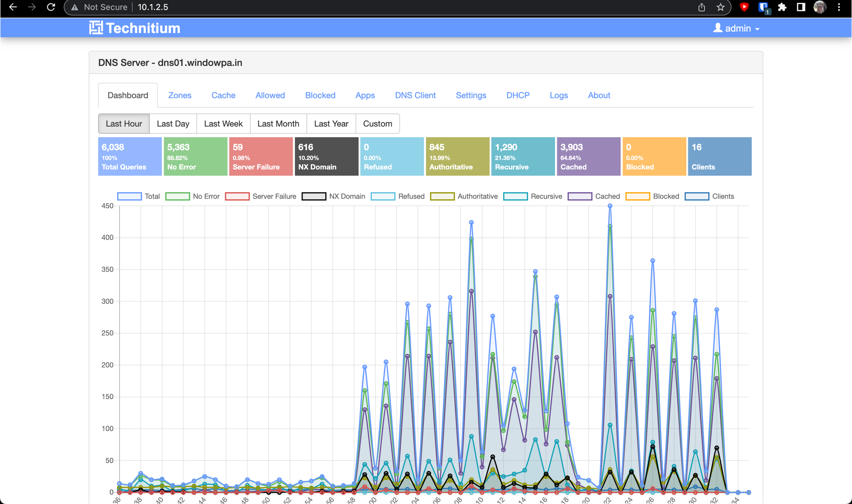The width and height of the screenshot is (852, 504).
Task: Click the Custom range button
Action: pyautogui.click(x=377, y=124)
